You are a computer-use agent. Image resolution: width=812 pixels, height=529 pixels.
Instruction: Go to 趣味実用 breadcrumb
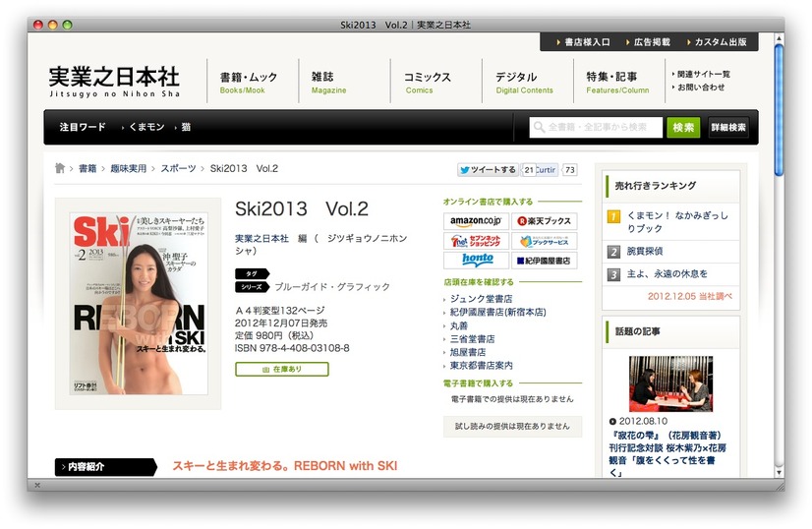129,168
